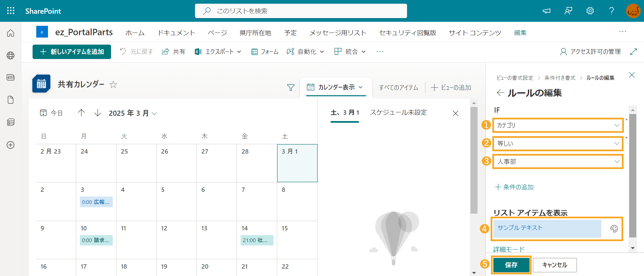This screenshot has height=276, width=644.
Task: Click the 保存 save button
Action: [x=511, y=265]
